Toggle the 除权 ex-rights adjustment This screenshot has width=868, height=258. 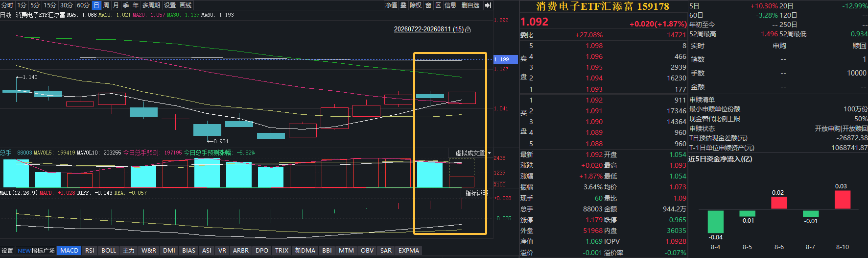416,5
